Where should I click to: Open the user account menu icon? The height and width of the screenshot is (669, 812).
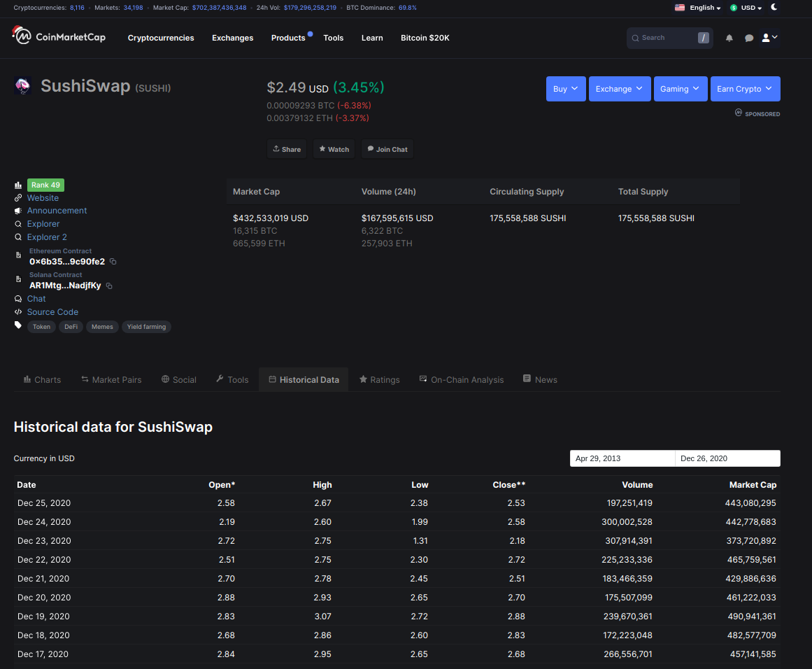click(769, 38)
